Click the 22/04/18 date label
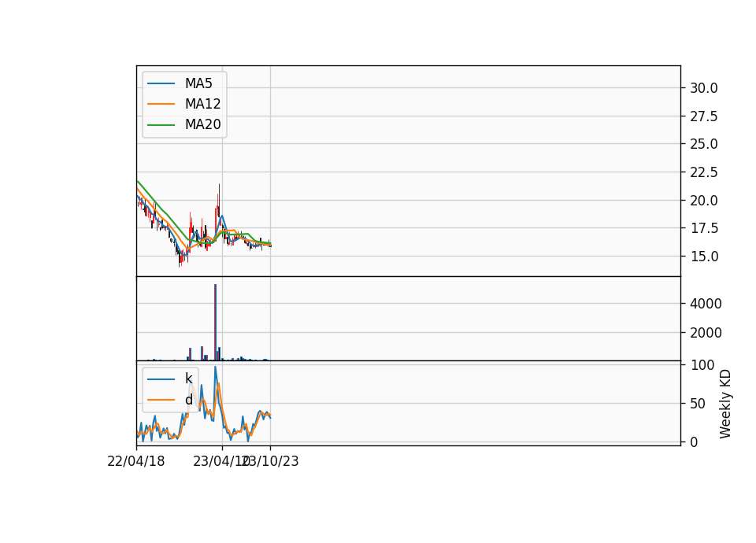 coord(136,462)
